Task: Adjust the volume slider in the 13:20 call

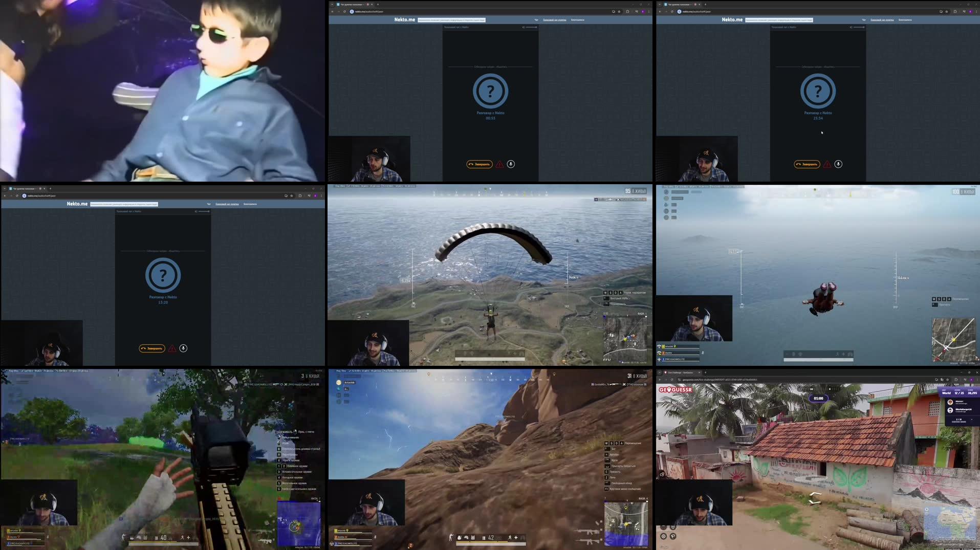Action: click(204, 211)
